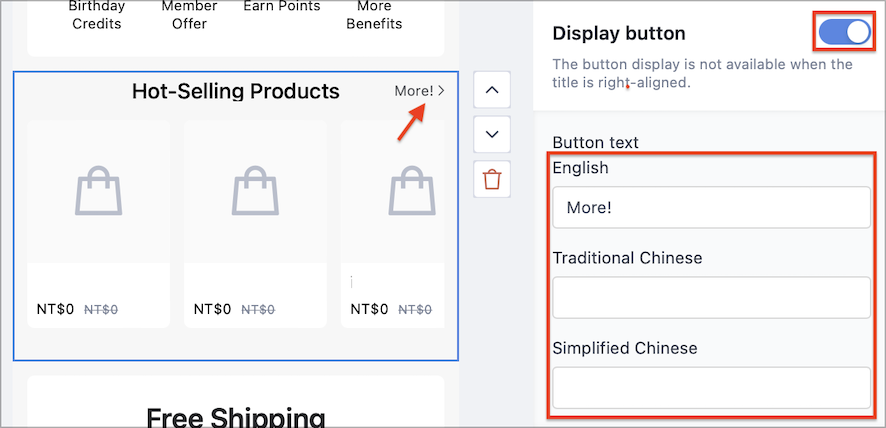Open the Earn Points benefit
886x428 pixels.
pos(282,7)
